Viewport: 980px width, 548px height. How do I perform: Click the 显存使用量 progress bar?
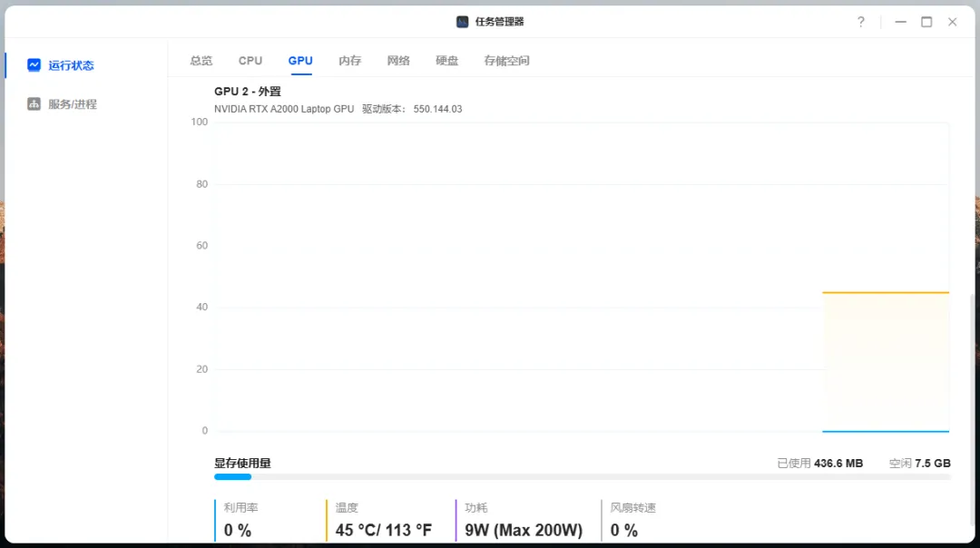click(x=583, y=476)
